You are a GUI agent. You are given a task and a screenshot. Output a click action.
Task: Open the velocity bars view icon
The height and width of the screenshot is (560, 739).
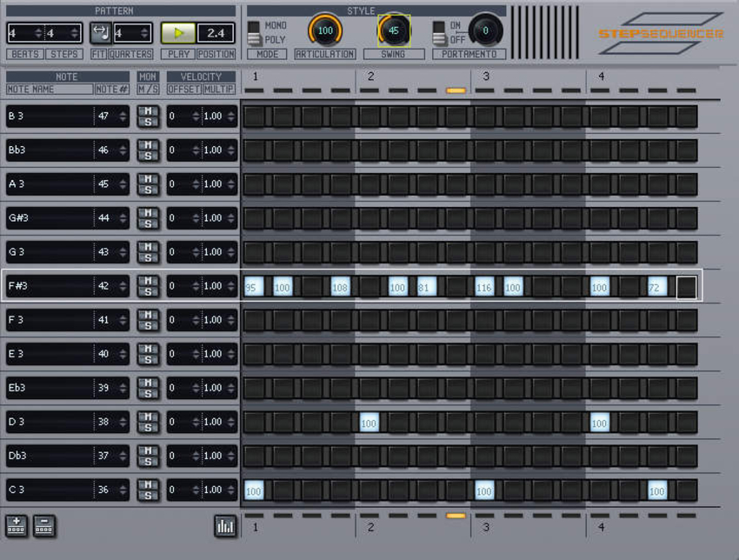225,526
